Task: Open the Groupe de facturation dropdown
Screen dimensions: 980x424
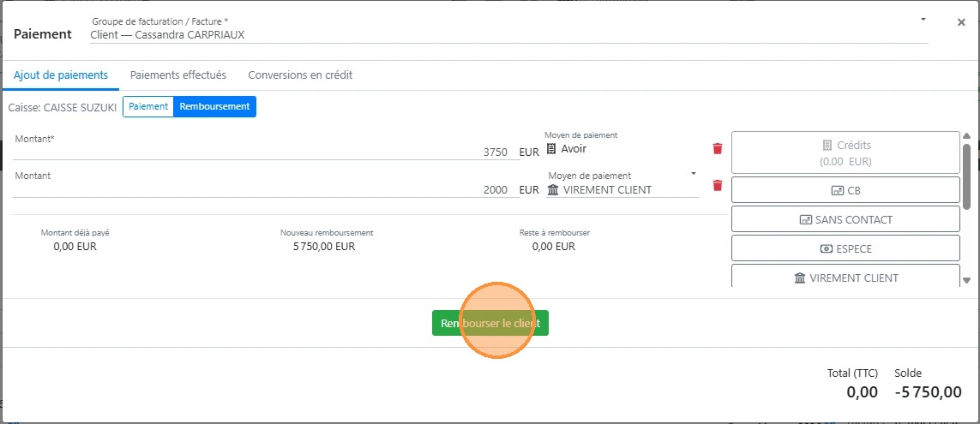Action: [923, 19]
